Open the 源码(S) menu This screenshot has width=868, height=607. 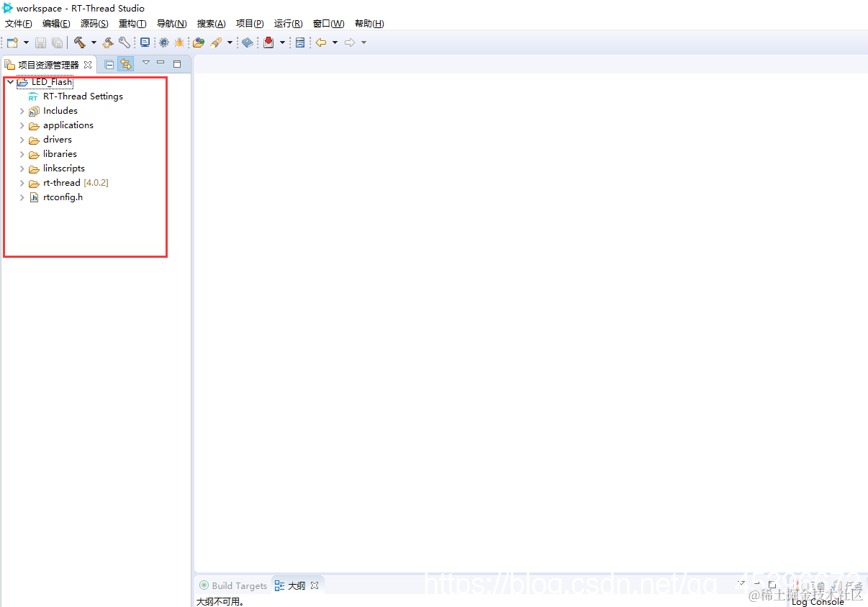click(x=94, y=24)
